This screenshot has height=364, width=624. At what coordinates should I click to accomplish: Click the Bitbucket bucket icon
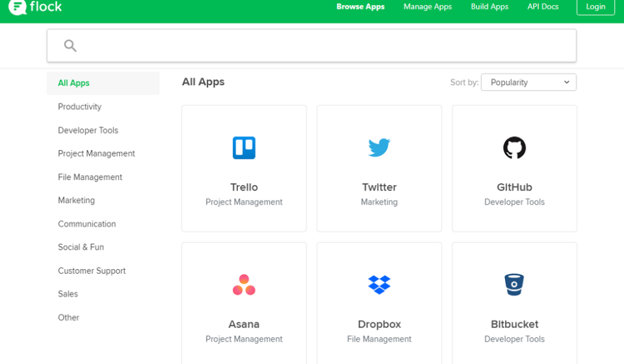pyautogui.click(x=514, y=285)
